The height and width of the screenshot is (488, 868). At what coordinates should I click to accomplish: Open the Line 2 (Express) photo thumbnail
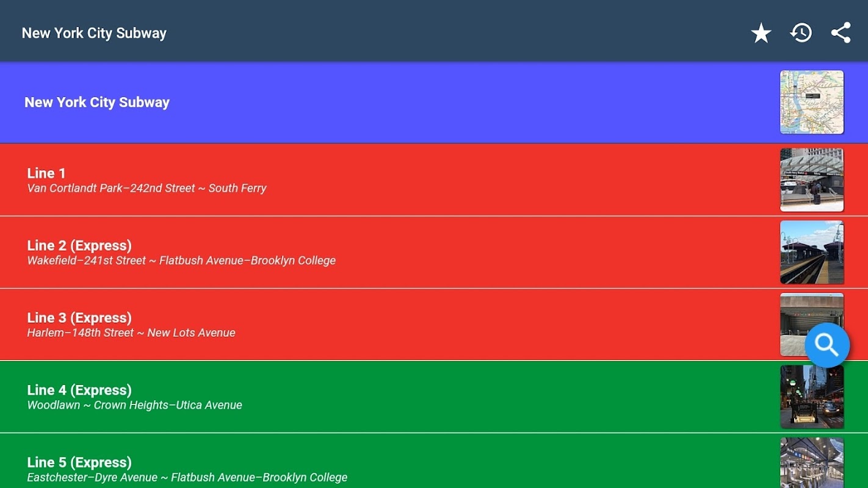(812, 252)
